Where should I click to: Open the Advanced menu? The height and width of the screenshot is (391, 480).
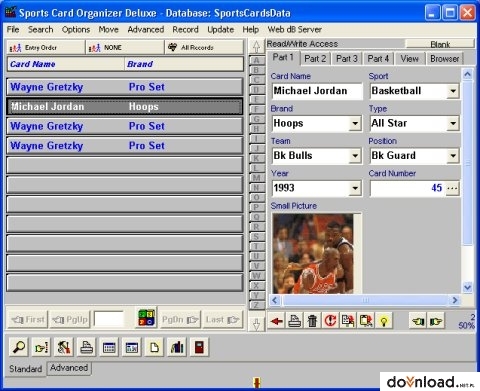click(x=146, y=29)
